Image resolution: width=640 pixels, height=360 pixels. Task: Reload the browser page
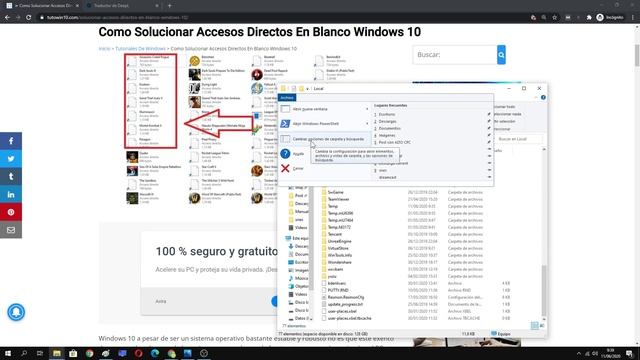click(29, 18)
